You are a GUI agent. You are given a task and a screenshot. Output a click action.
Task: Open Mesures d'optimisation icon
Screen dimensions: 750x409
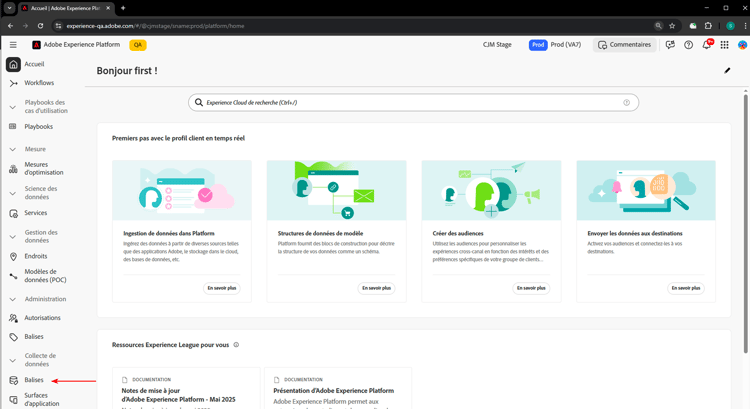pyautogui.click(x=13, y=168)
